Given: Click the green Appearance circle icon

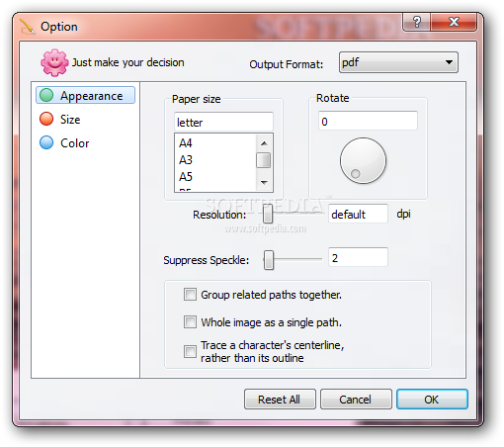Looking at the screenshot, I should point(46,95).
